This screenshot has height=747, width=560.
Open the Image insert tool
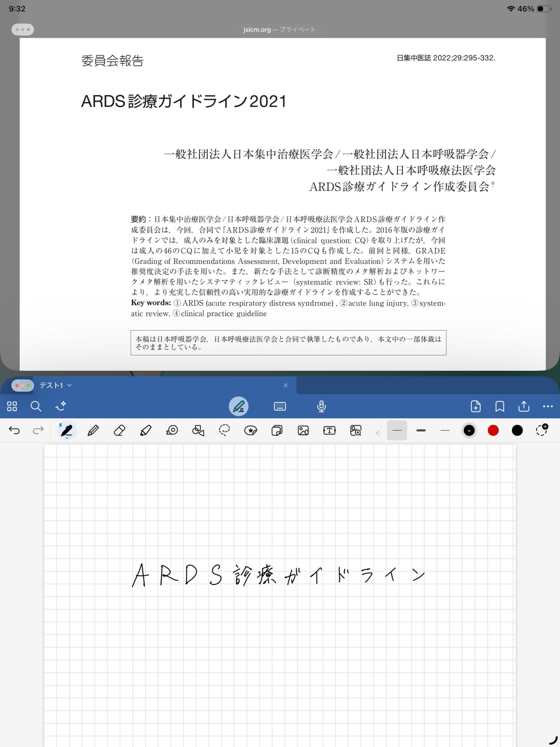pos(303,430)
